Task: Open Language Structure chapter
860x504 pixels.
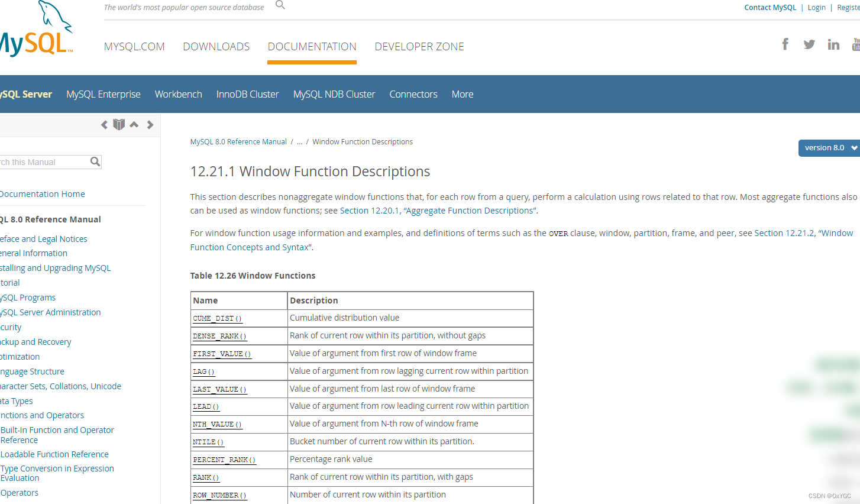Action: pyautogui.click(x=32, y=371)
